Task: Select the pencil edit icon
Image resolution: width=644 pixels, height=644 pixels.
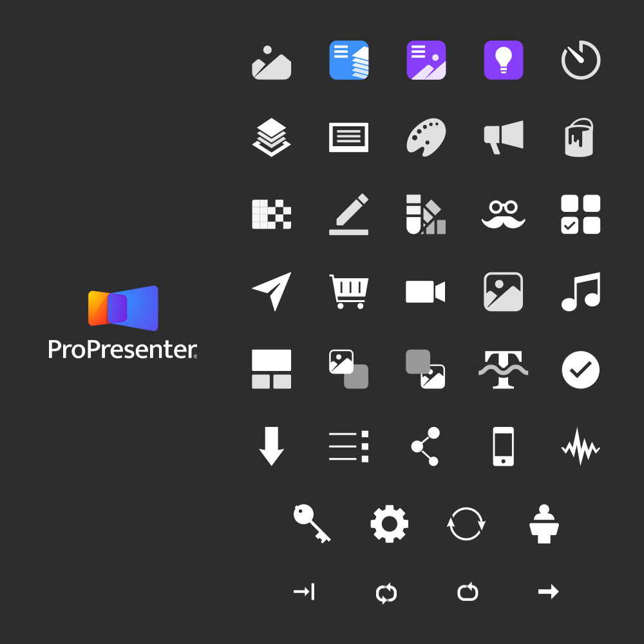Action: coord(348,214)
